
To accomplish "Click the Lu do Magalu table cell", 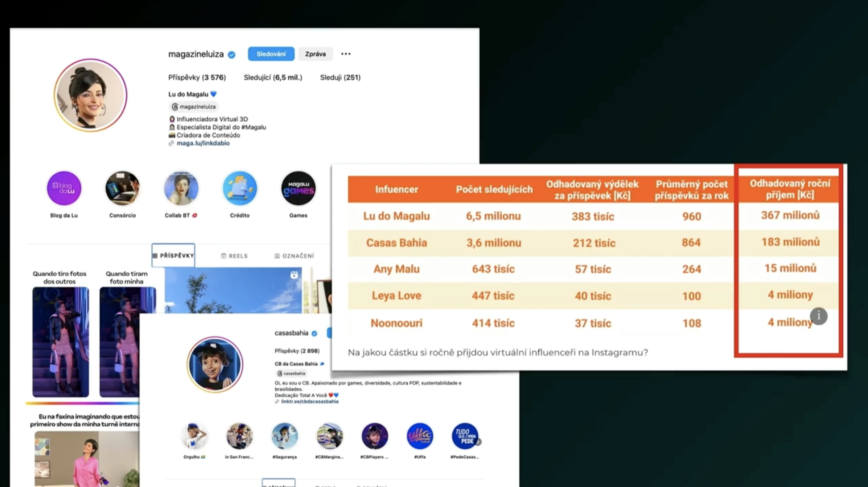I will tap(396, 216).
